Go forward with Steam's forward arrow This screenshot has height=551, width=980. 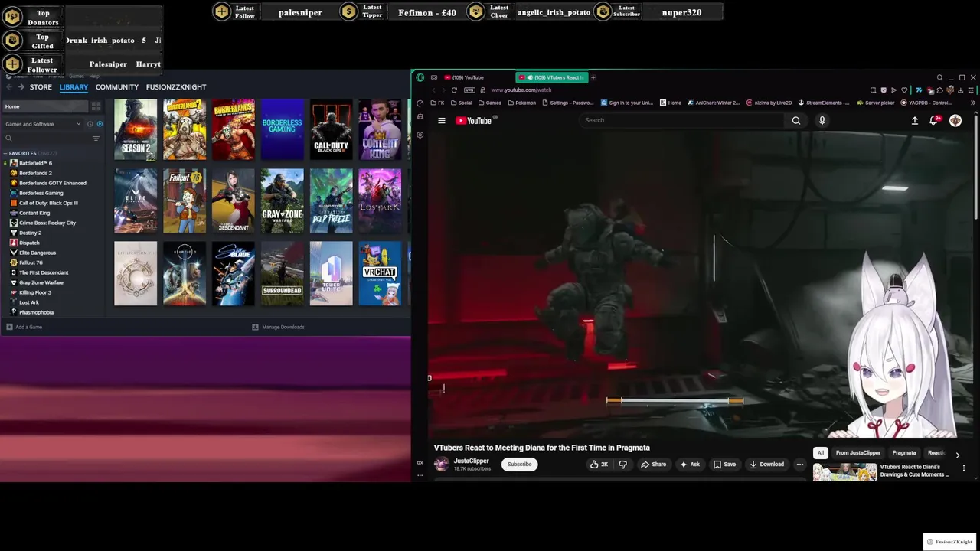(x=21, y=87)
